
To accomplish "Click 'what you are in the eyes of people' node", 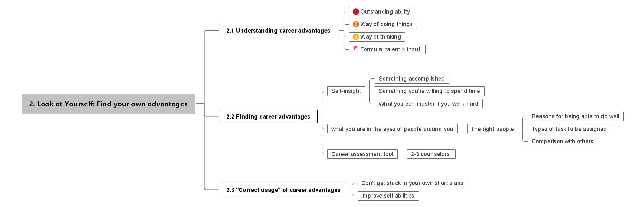I will pyautogui.click(x=392, y=129).
